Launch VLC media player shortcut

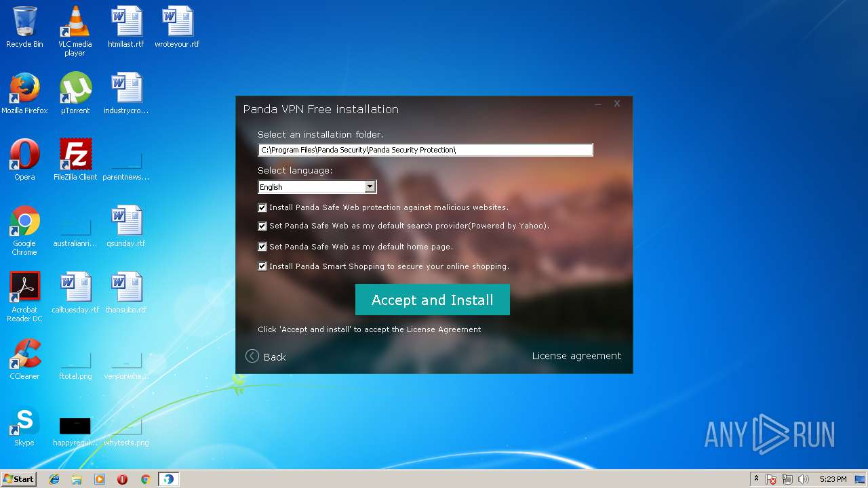point(75,31)
